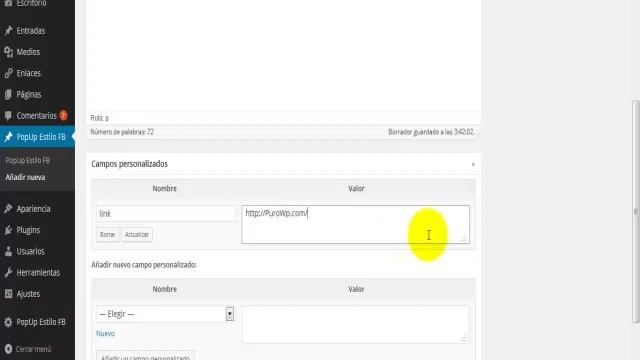Open Comentarios with pending badge
Screen dimensions: 640x360
click(x=37, y=116)
